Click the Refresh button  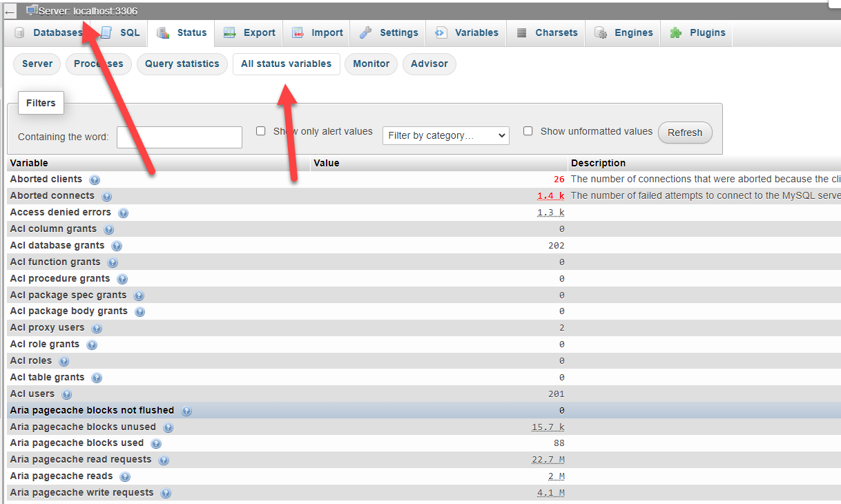[x=685, y=133]
